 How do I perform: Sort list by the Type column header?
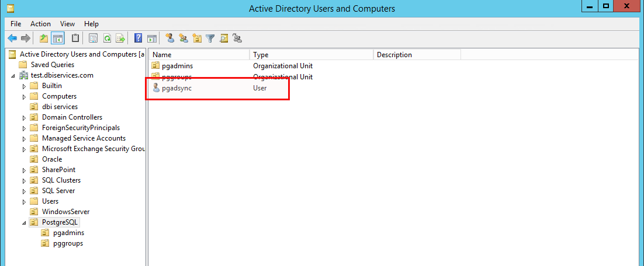click(311, 54)
